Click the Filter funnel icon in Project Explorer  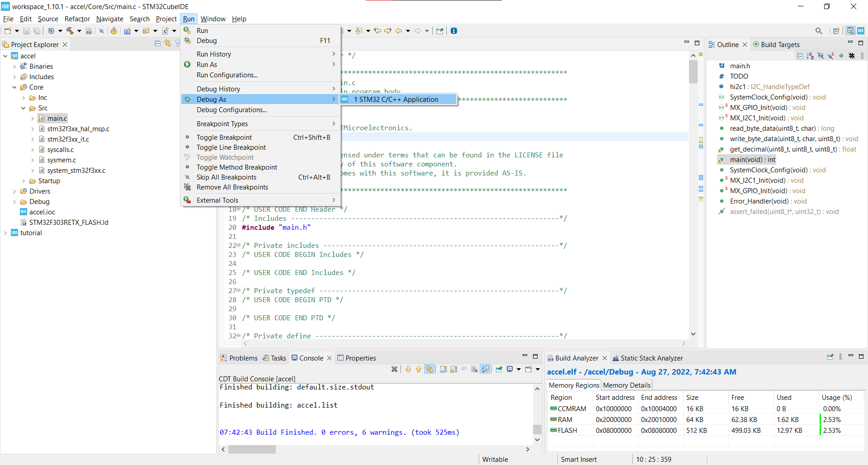click(x=178, y=43)
